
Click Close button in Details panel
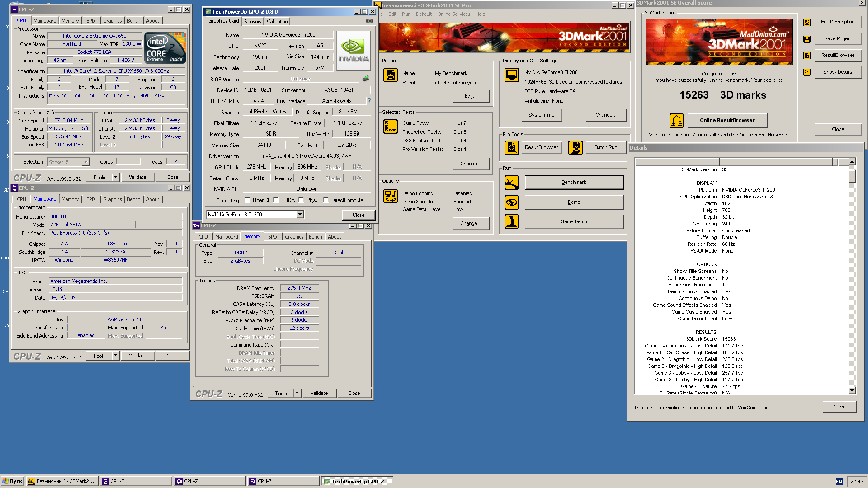839,407
